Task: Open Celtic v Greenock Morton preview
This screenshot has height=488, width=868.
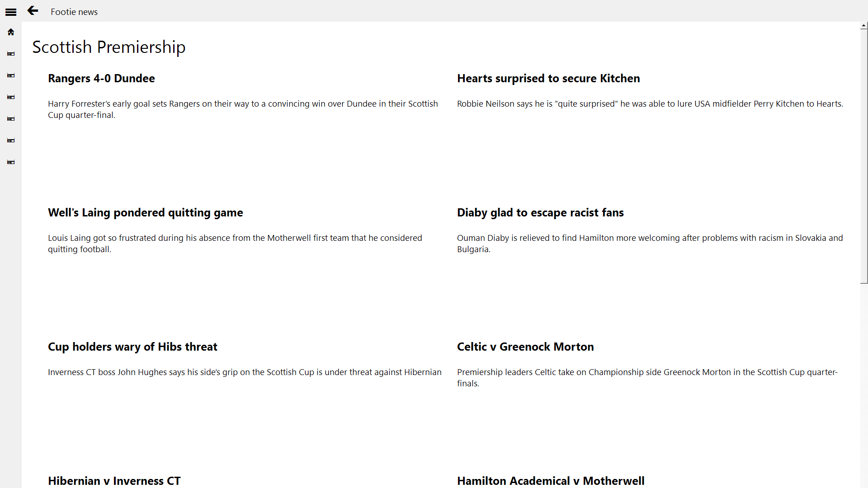Action: 525,347
